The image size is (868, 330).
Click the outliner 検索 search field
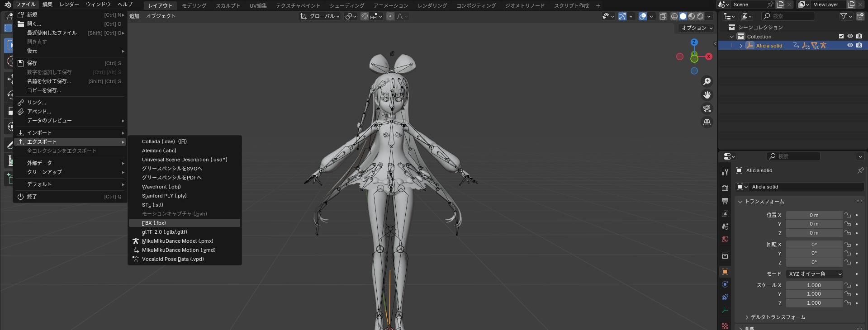[x=788, y=16]
